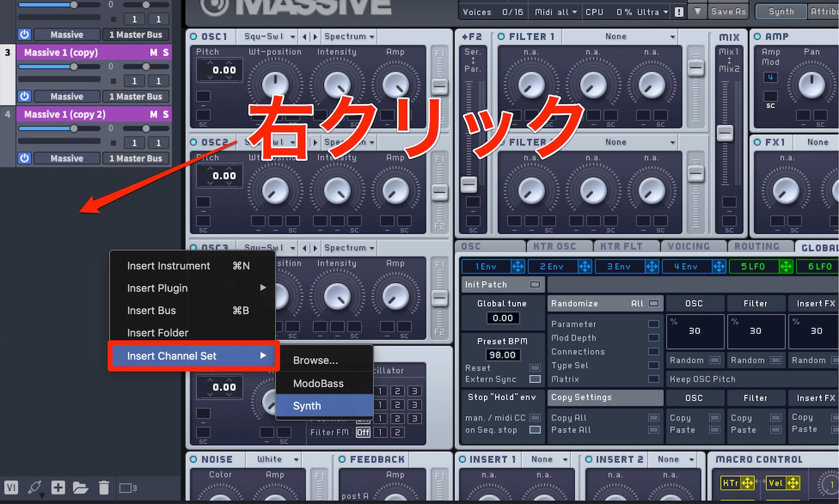Screen dimensions: 839x504
Task: Open INSERT 1 None effect dropdown
Action: point(549,459)
